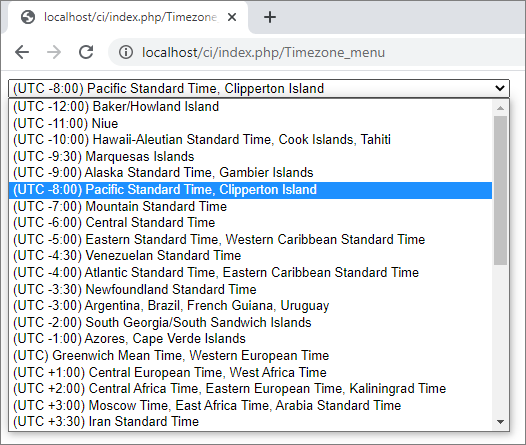Select (UTC -4:30) Venezuelan Standard Time
Viewport: 526px width, 445px height.
pos(250,256)
